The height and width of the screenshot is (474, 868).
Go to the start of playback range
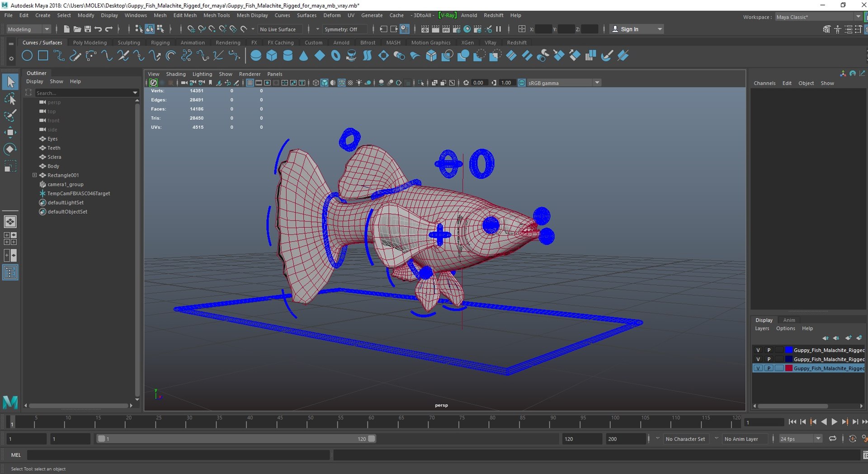(793, 422)
